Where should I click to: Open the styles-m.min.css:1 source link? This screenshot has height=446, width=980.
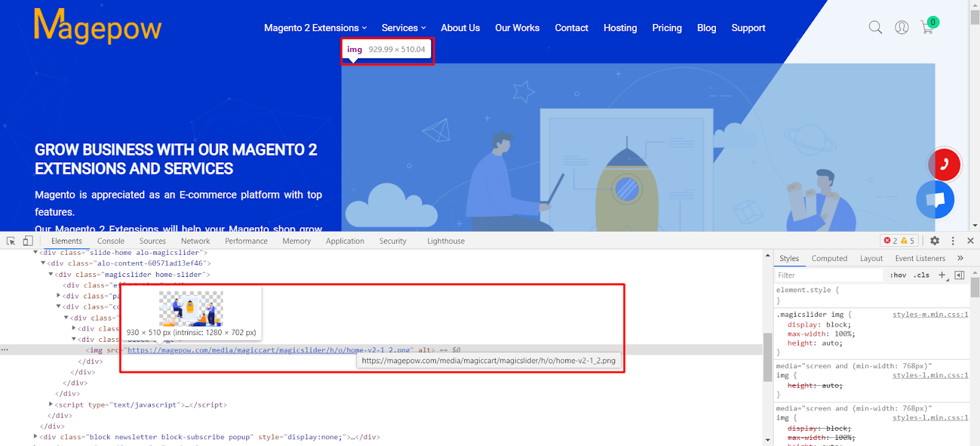tap(930, 314)
